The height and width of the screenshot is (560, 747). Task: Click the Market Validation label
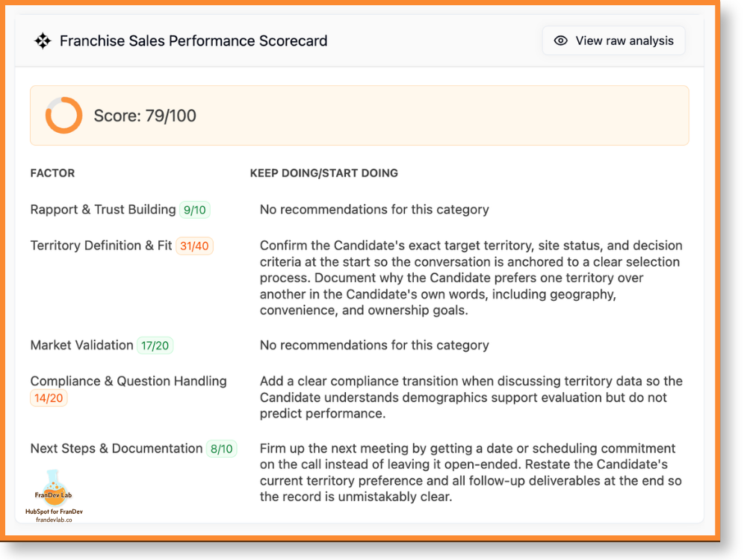(82, 345)
